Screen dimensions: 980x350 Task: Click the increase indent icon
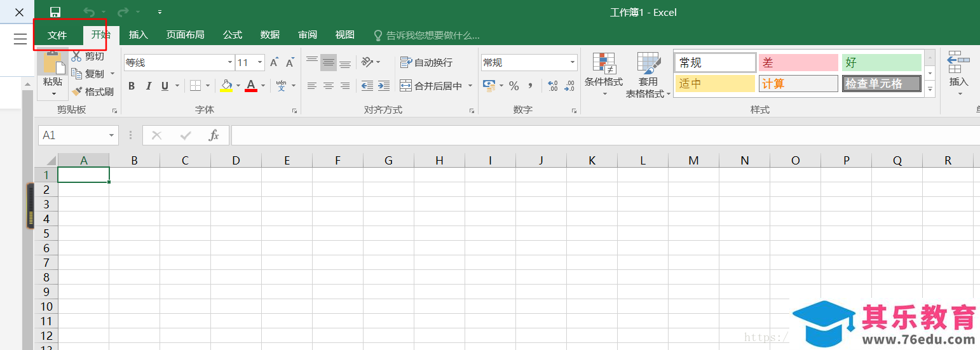pos(384,86)
